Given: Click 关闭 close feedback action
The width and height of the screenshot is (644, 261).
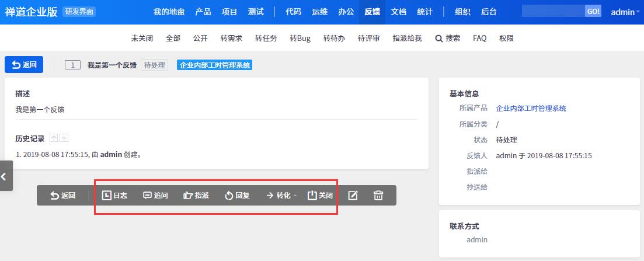Looking at the screenshot, I should [320, 196].
